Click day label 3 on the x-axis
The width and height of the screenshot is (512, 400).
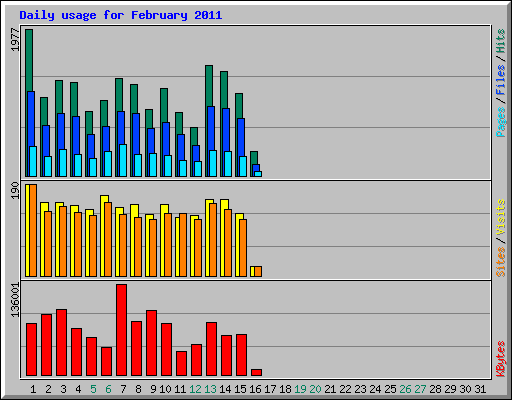click(63, 389)
